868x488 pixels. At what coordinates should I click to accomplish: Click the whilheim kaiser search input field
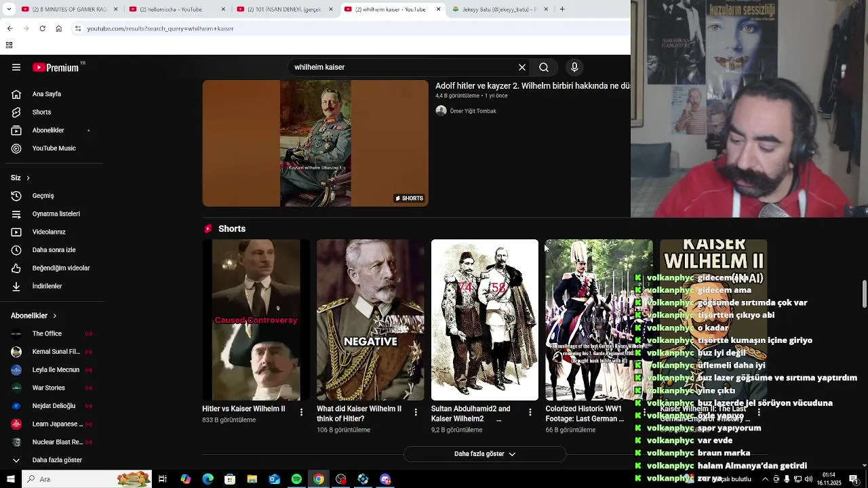401,67
